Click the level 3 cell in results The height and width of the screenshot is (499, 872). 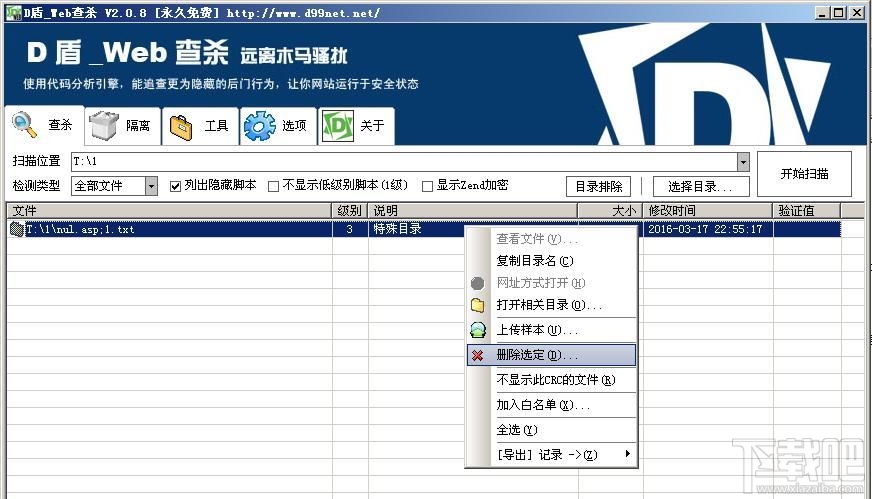tap(350, 229)
